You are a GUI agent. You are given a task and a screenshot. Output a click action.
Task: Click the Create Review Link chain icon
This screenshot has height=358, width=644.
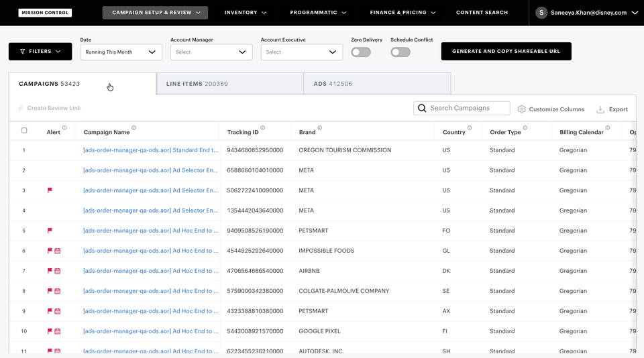(x=20, y=108)
